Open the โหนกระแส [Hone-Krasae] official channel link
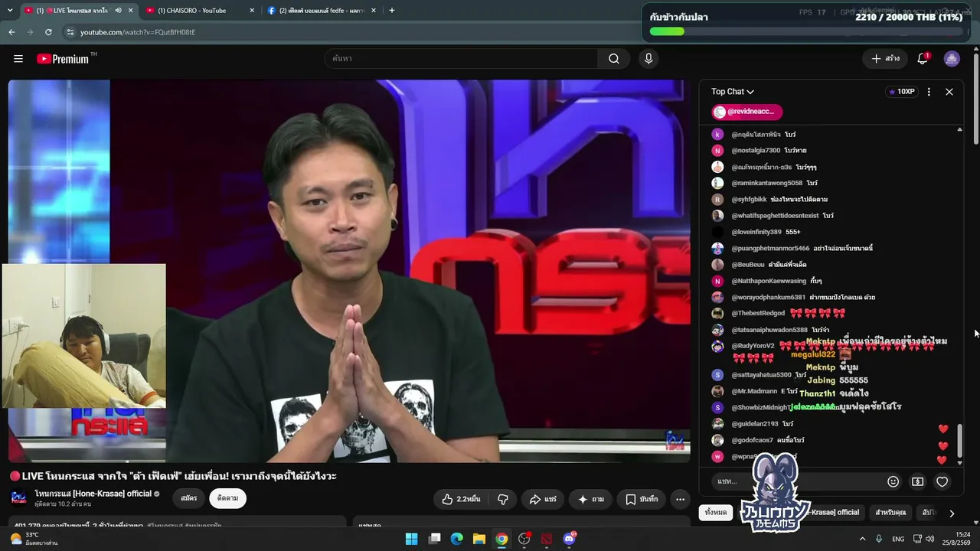This screenshot has width=980, height=551. [x=93, y=494]
